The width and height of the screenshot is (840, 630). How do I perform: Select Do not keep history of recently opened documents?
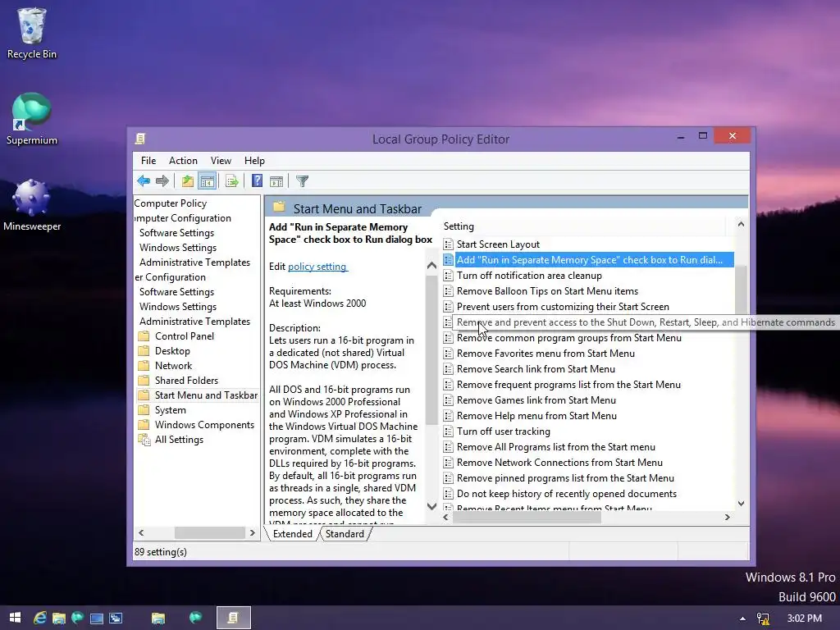tap(567, 493)
